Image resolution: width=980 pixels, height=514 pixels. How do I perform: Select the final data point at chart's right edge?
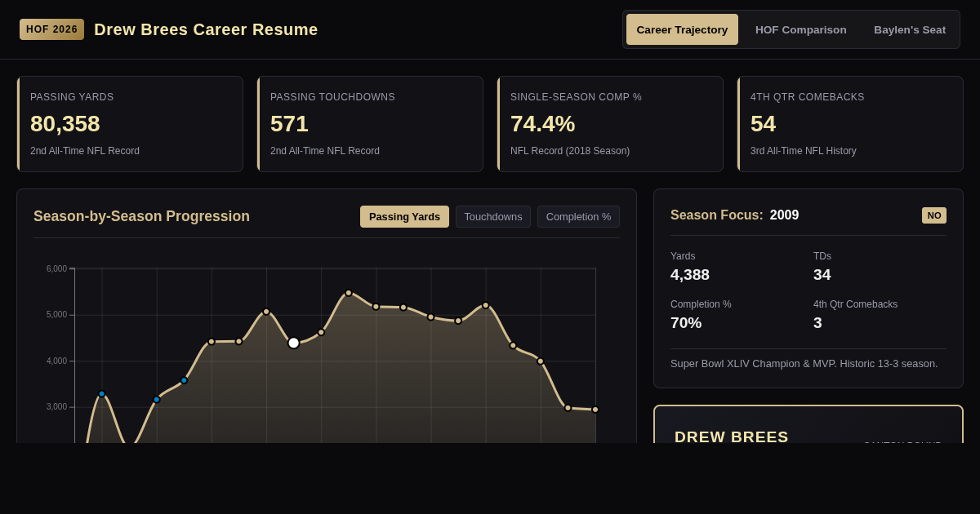(595, 410)
